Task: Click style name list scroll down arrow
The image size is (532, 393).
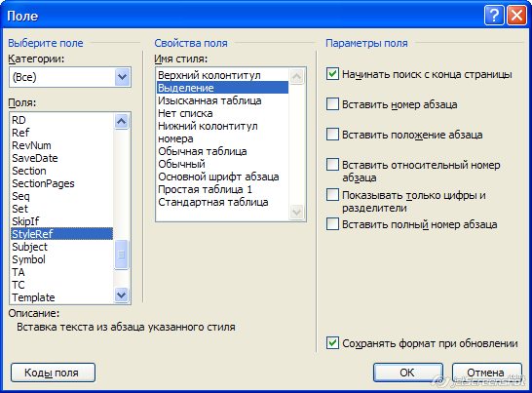Action: coord(297,212)
